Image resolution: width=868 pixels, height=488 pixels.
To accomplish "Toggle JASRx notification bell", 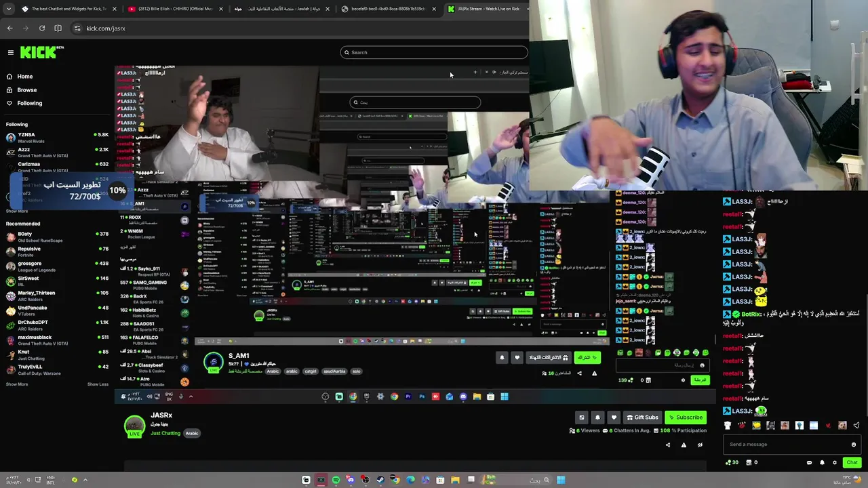I will click(597, 418).
